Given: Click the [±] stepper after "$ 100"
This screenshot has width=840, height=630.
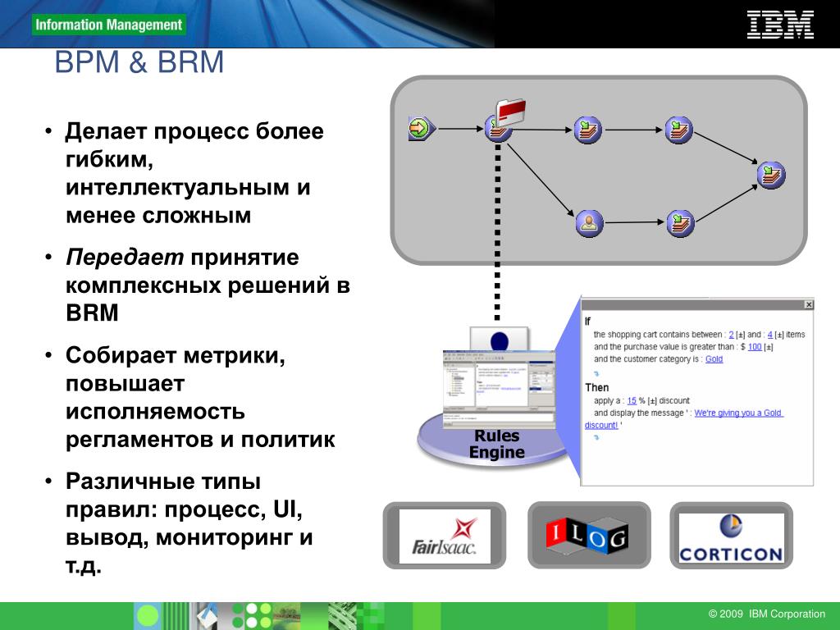Looking at the screenshot, I should [768, 347].
